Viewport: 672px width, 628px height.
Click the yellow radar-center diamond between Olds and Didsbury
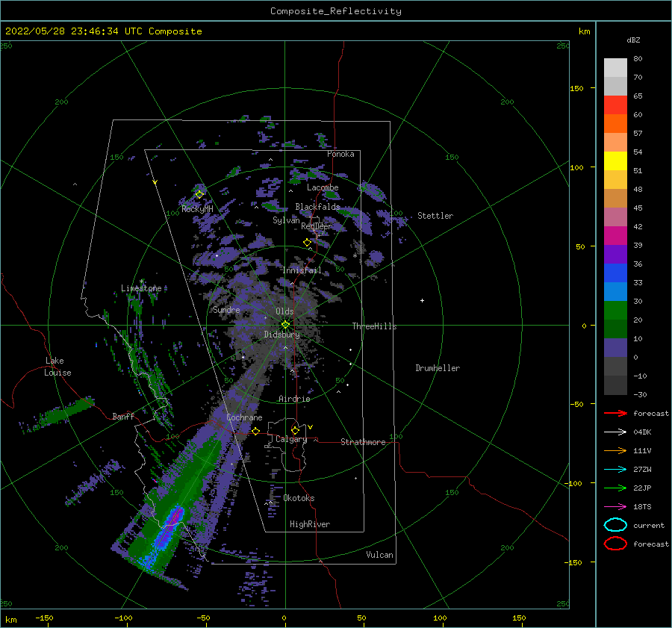285,325
